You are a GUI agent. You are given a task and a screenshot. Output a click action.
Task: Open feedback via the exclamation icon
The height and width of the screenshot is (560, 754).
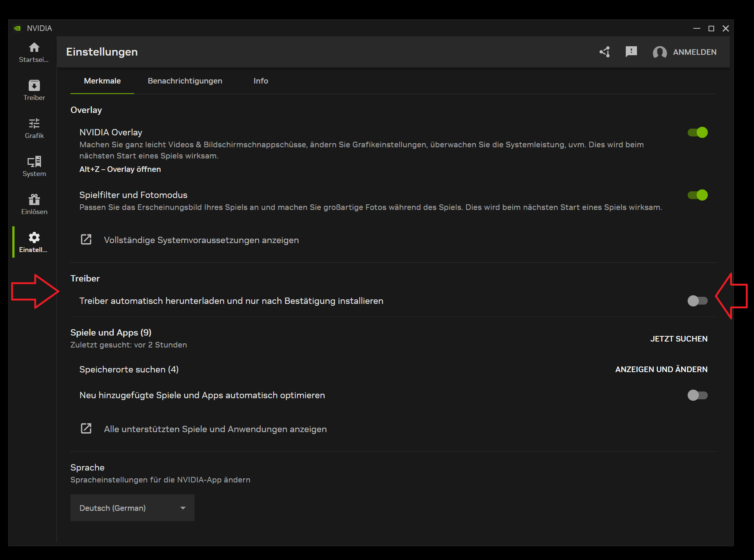[631, 52]
